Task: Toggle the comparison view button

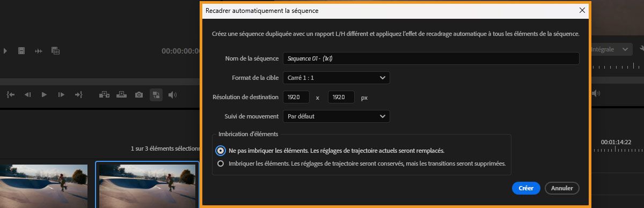Action: click(x=156, y=94)
